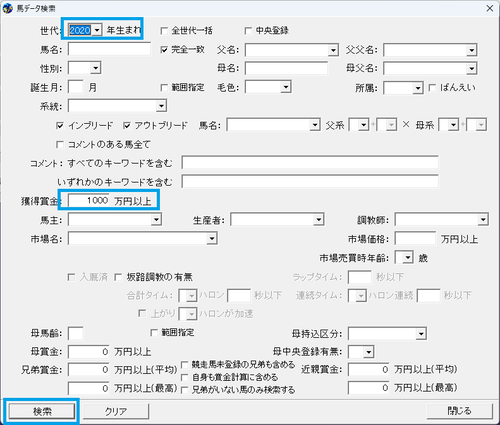Close the 馬データ検索 dialog window

coord(490,8)
